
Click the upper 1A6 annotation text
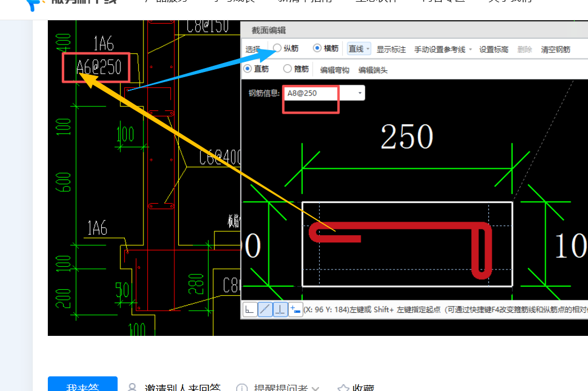[104, 43]
